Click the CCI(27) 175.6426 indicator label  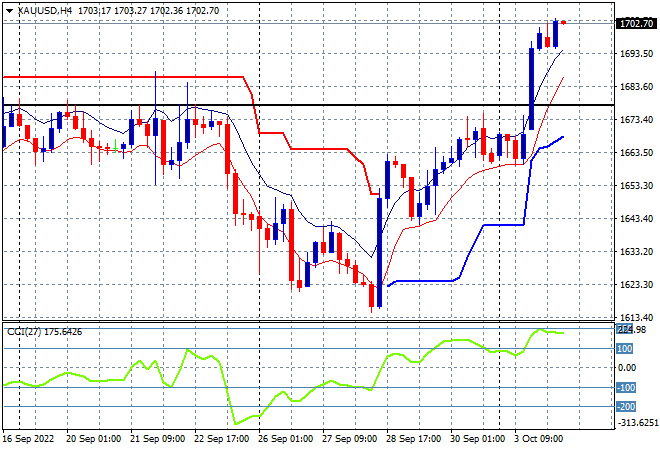point(44,332)
